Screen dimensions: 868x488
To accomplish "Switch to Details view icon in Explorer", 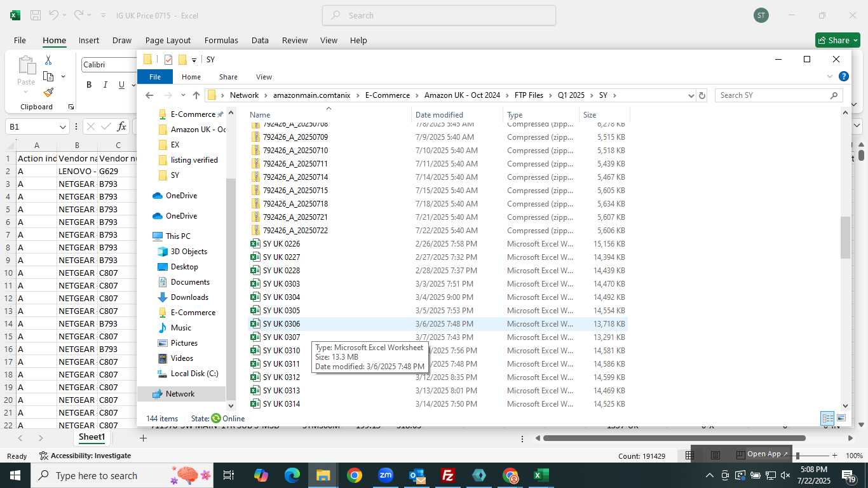I will click(827, 418).
